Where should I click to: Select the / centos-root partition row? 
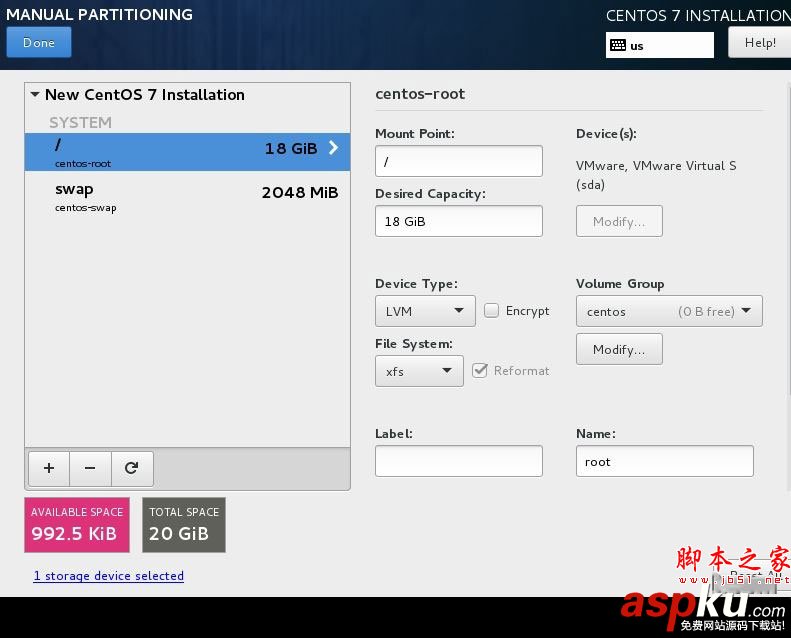[187, 152]
